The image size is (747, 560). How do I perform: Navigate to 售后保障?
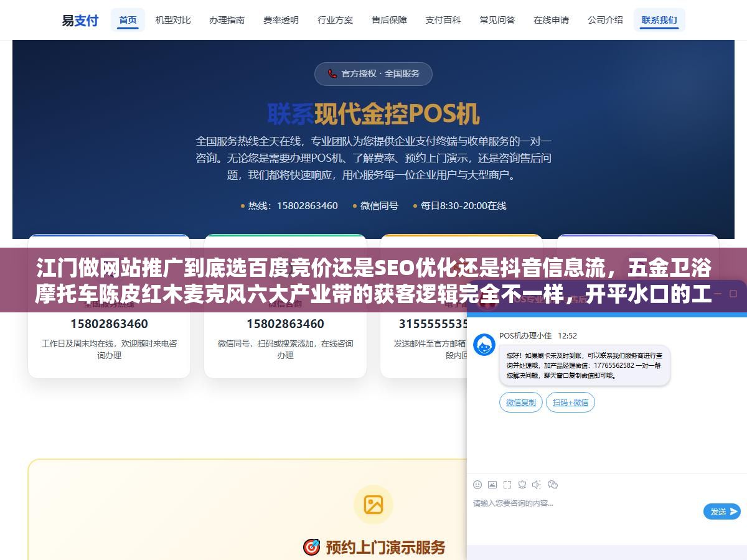coord(389,20)
